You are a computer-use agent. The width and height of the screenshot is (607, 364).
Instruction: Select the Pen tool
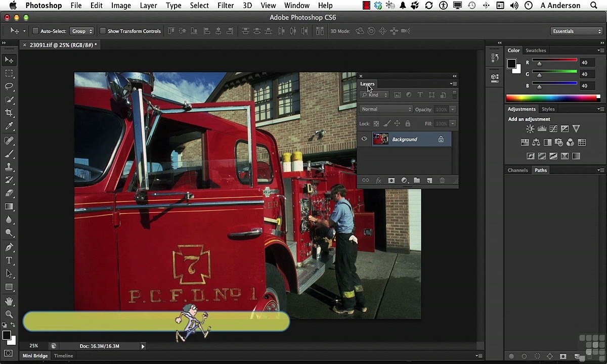coord(9,247)
